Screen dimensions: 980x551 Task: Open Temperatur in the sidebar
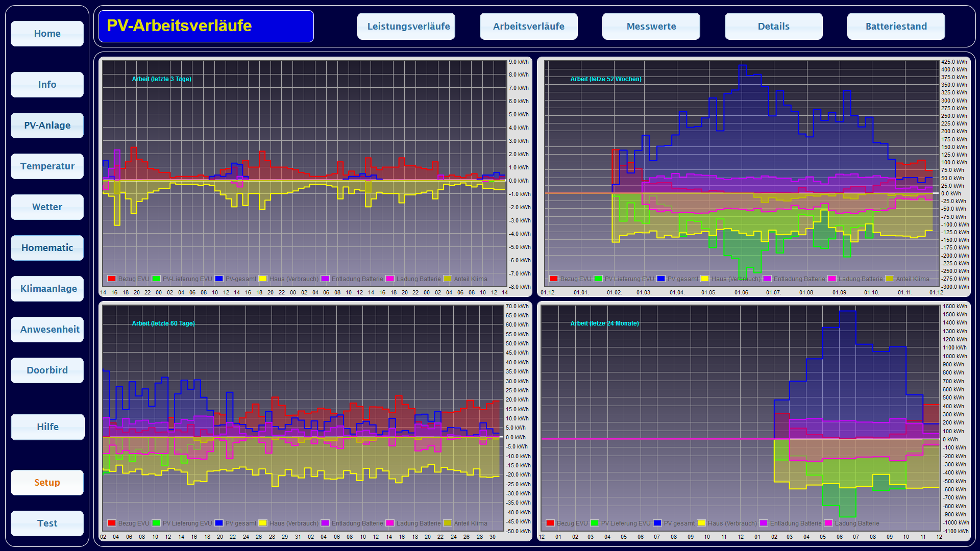(47, 166)
